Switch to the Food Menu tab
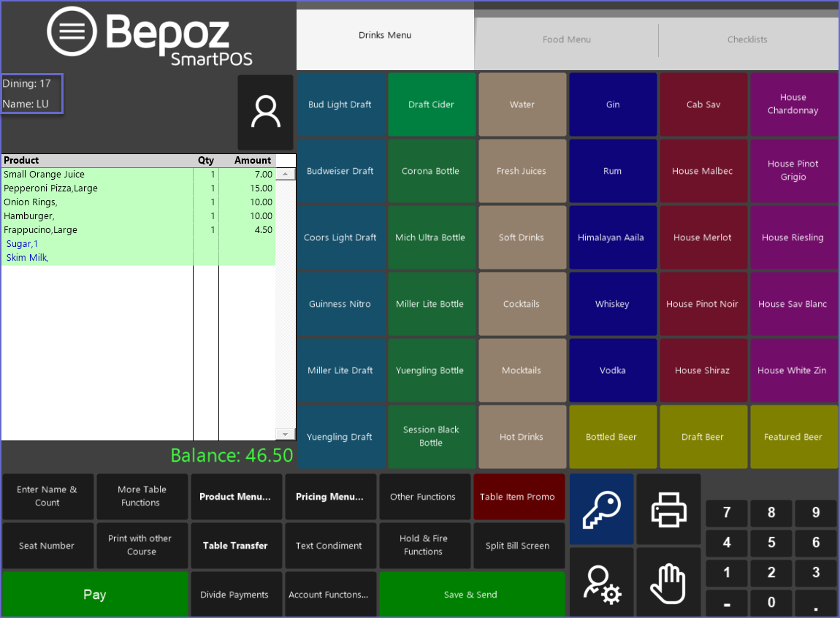Image resolution: width=840 pixels, height=618 pixels. coord(567,39)
